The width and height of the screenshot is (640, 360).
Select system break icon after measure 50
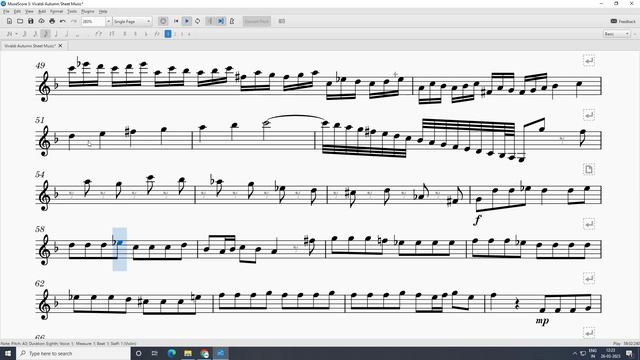click(589, 61)
